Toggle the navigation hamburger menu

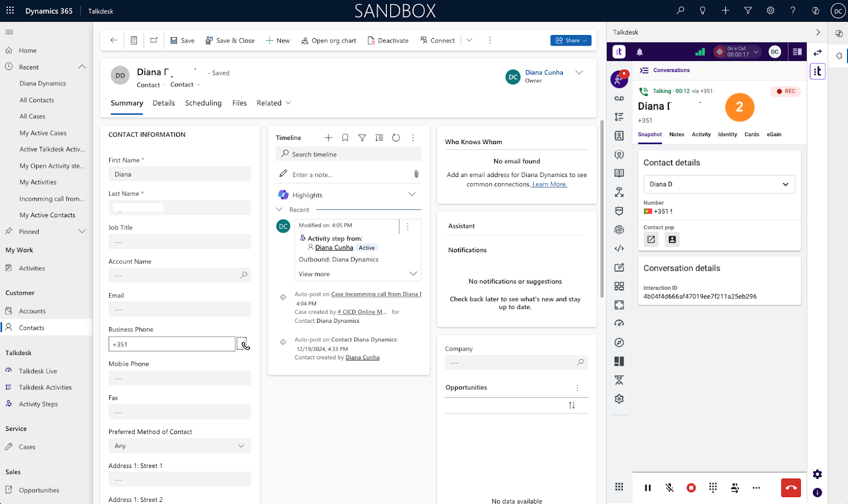(x=9, y=32)
